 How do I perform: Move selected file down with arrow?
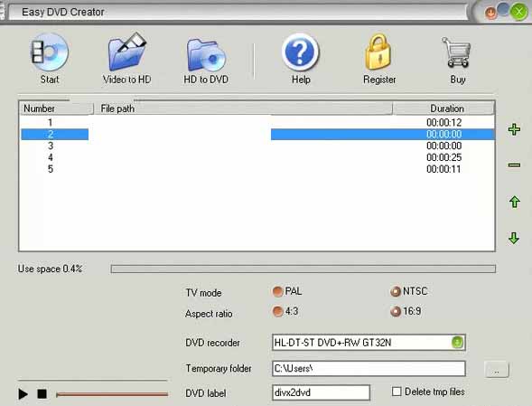click(514, 238)
